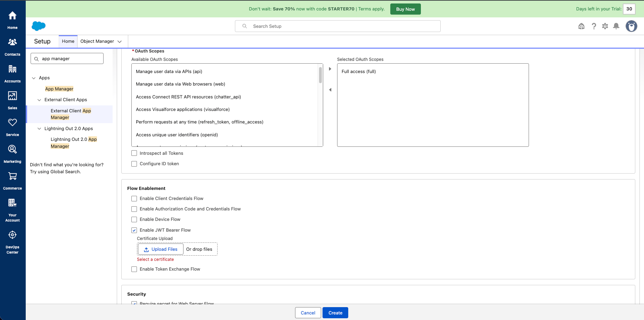Enable Device Flow checkbox

[x=134, y=219]
